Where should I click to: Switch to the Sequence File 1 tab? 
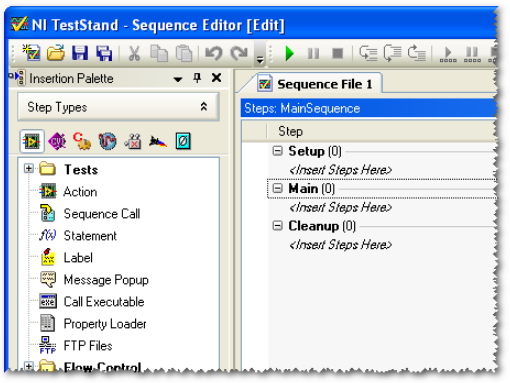315,84
